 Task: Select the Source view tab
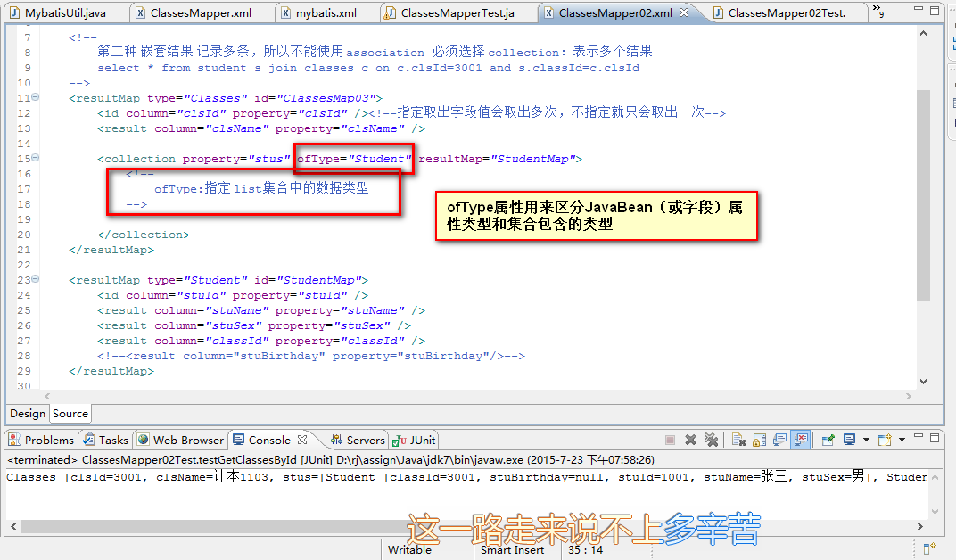(x=70, y=413)
